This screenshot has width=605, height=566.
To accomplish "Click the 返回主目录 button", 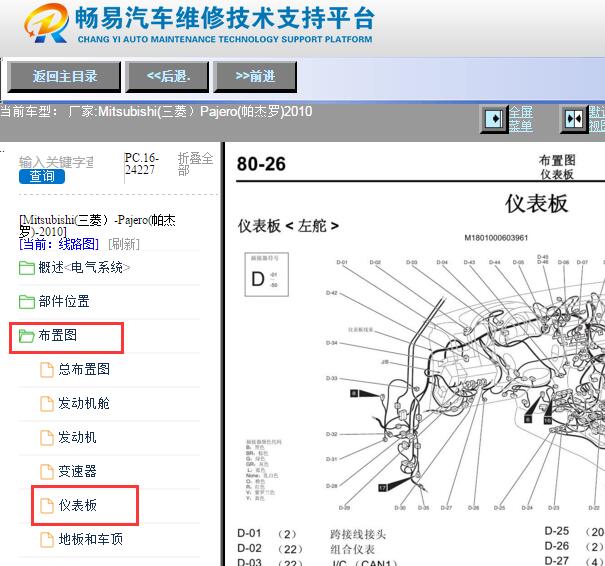I will [64, 76].
